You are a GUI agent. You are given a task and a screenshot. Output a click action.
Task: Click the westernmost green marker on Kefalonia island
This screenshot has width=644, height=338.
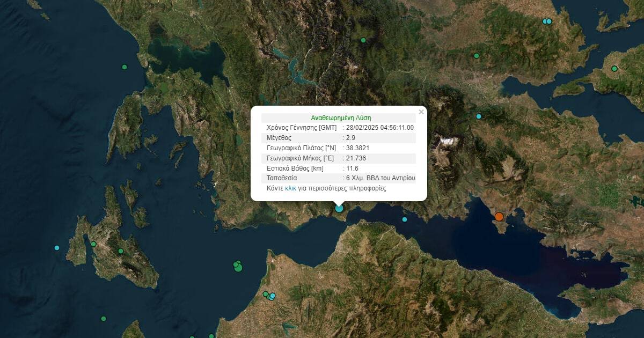coord(93,244)
